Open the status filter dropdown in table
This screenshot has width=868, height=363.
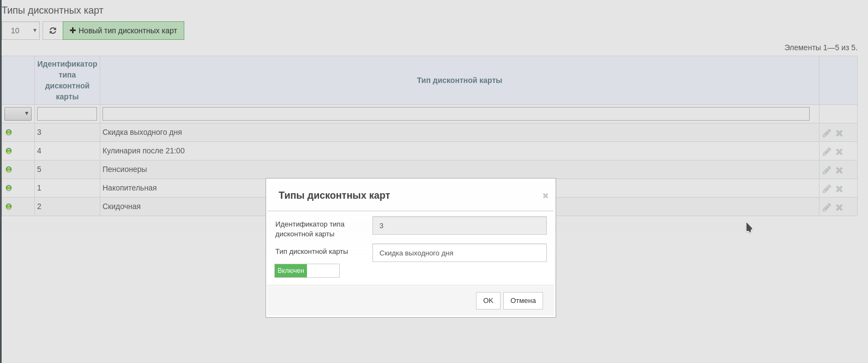pyautogui.click(x=18, y=114)
